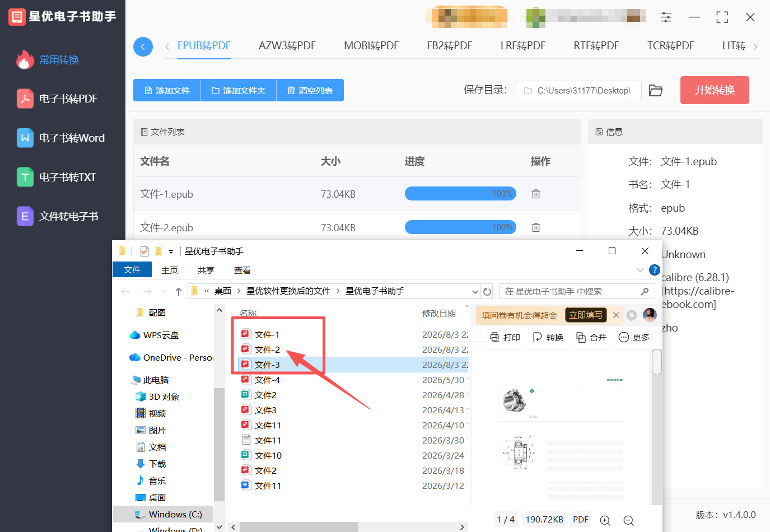
Task: Click the 电子书转PDF sidebar icon
Action: (x=25, y=99)
